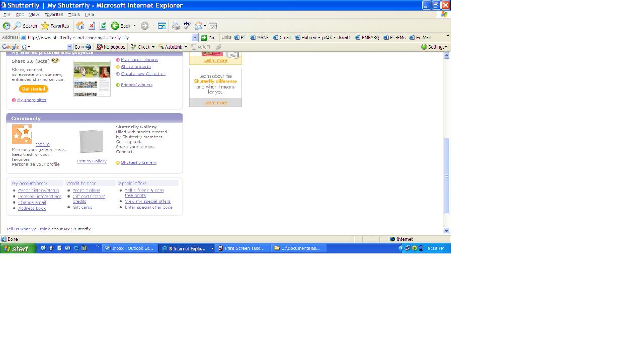This screenshot has height=362, width=644.
Task: Switch to Inbox Outlook Express taskbar button
Action: (129, 248)
